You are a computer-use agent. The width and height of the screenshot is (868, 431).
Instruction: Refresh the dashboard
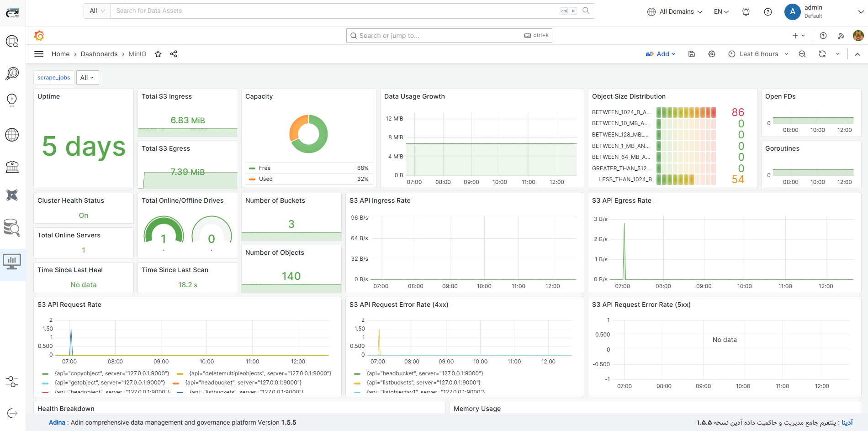(822, 54)
